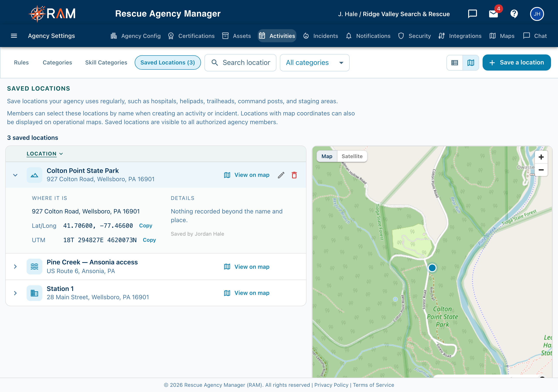Copy the Lat/Long coordinates
Screen dimensions: 558x392
(x=146, y=226)
